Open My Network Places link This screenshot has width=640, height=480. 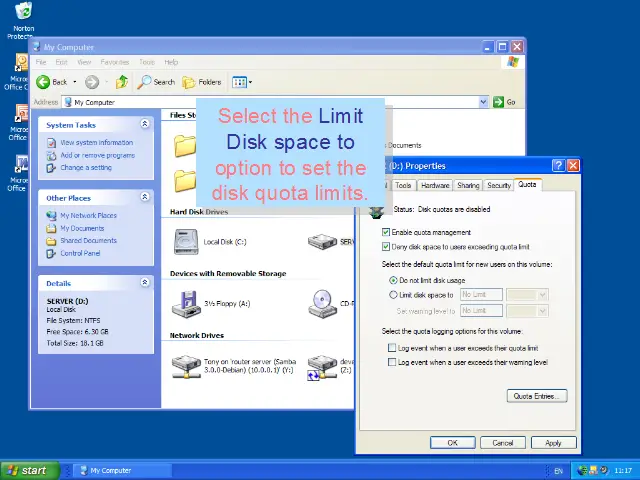pos(89,215)
